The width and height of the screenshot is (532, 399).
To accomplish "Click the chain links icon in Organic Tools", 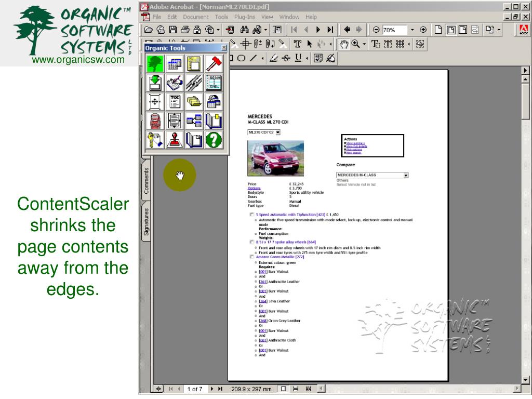I will [194, 83].
